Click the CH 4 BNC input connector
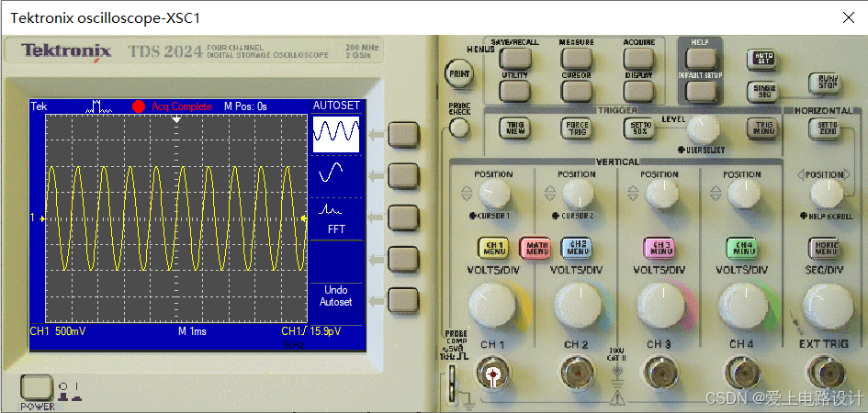This screenshot has width=868, height=413. (x=742, y=374)
